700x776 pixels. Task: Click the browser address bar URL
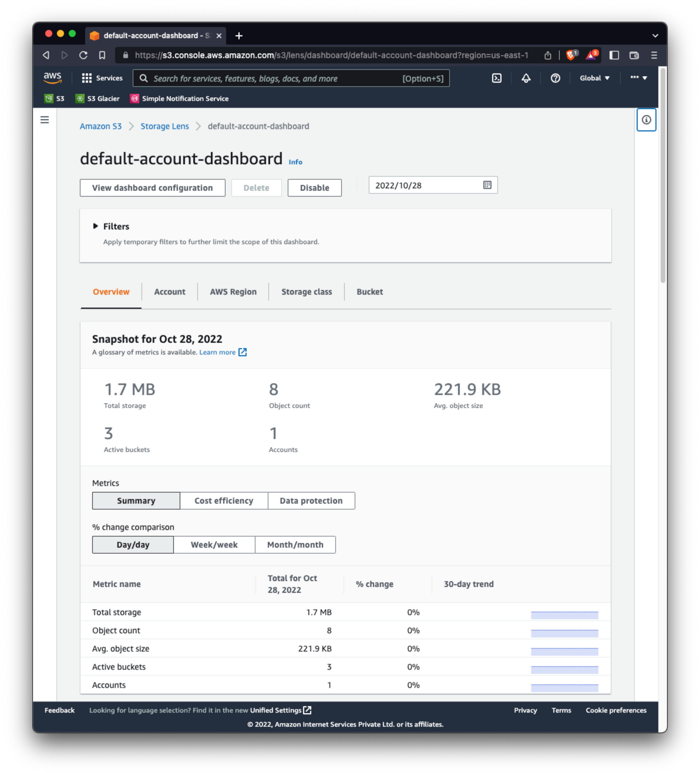331,55
